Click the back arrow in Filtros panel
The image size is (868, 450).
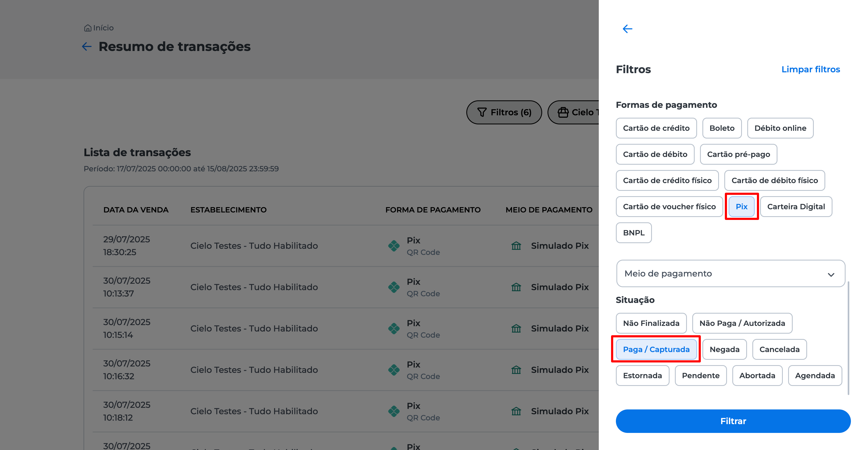[627, 29]
